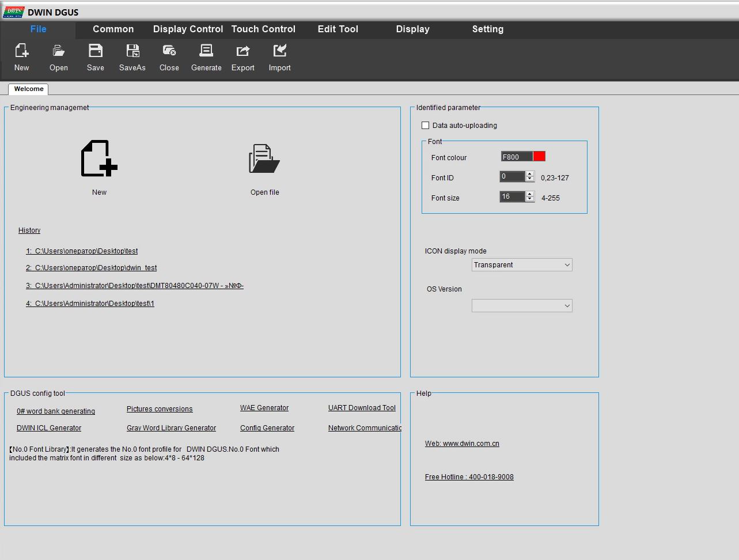The image size is (739, 560).
Task: Open history entry DMT80480C040-07W project
Action: (135, 286)
